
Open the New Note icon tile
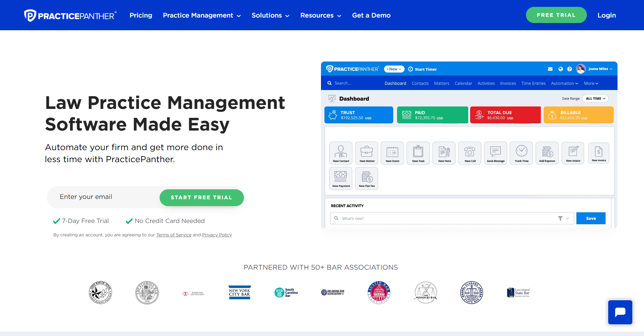(444, 153)
